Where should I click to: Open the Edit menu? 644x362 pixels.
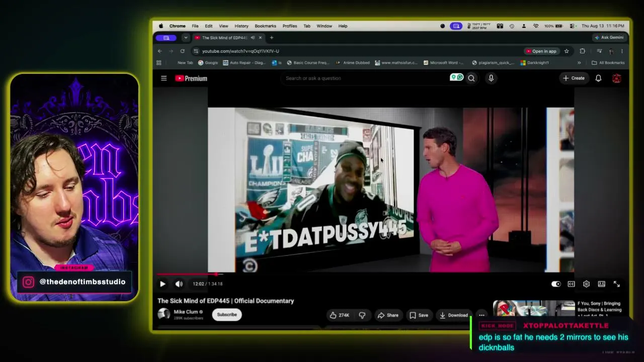click(208, 26)
